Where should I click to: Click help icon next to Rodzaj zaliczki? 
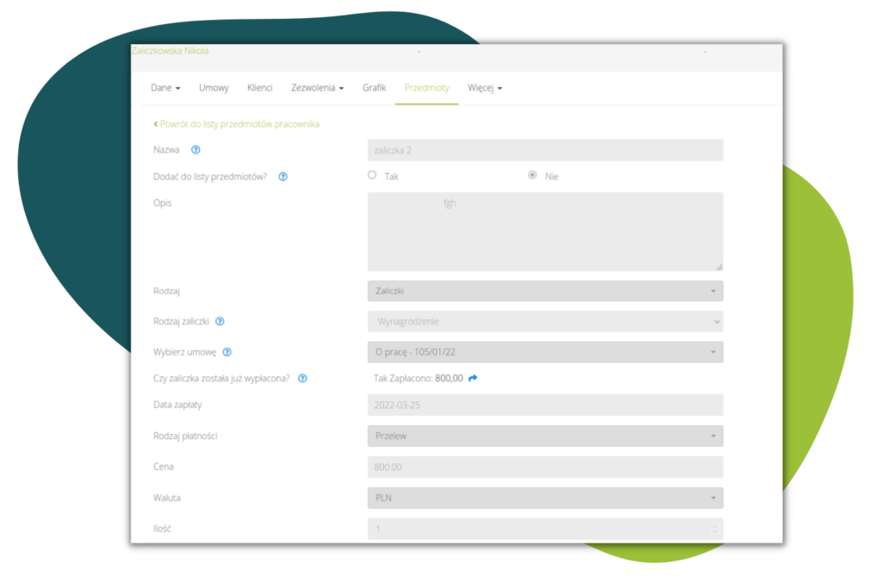[x=220, y=321]
